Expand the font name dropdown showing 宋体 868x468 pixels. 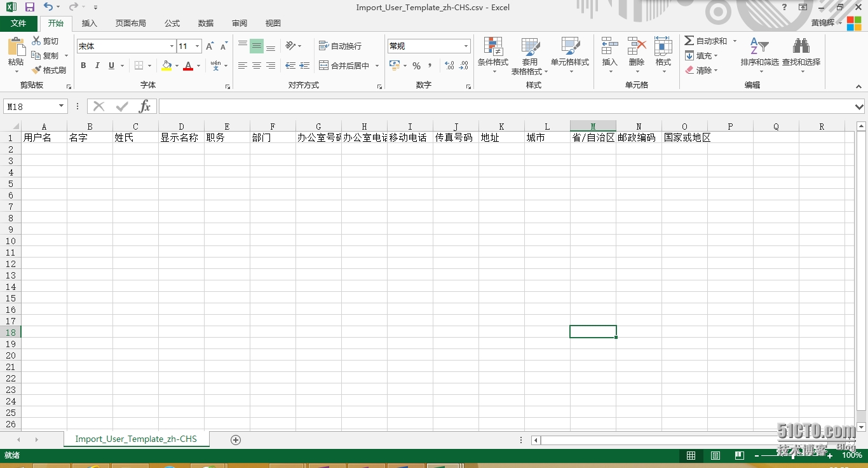pos(172,46)
